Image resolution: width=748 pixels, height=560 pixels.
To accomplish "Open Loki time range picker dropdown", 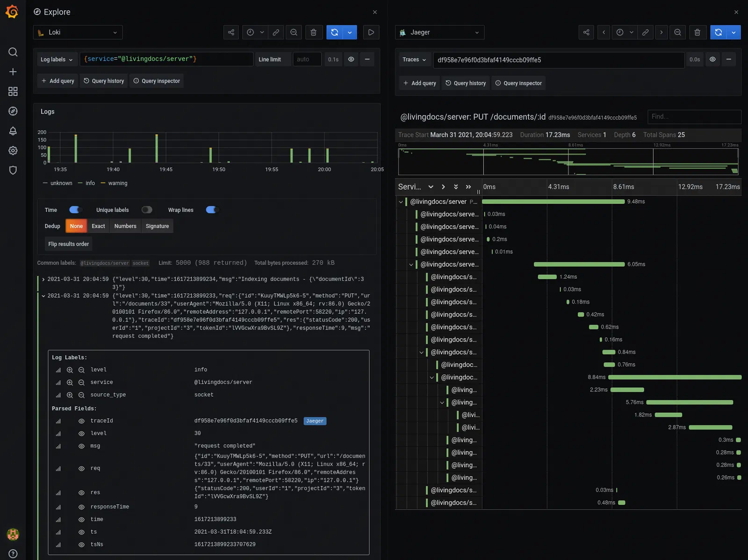I will point(255,32).
